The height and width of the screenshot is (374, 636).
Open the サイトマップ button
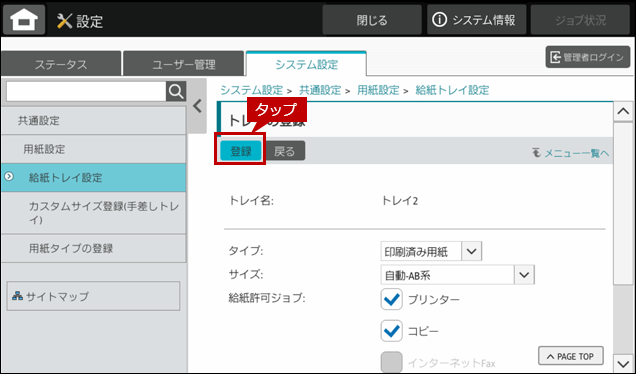point(93,296)
